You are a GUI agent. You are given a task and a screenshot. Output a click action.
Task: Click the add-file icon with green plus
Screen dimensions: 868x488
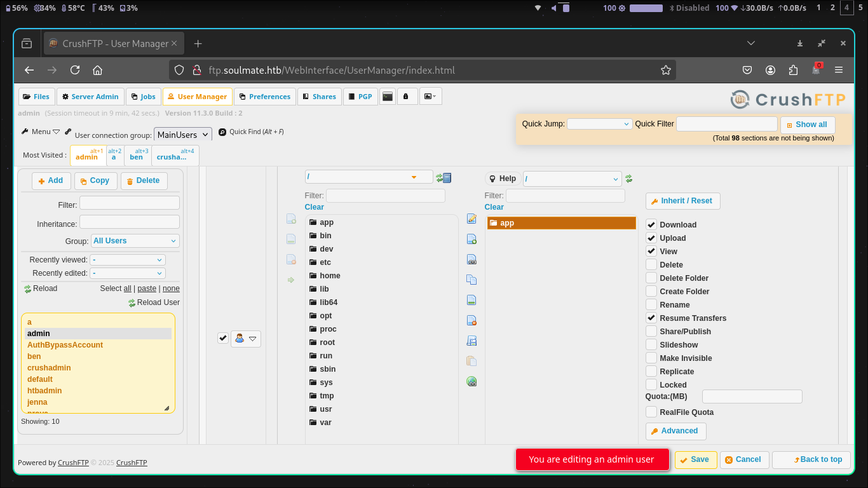[x=471, y=239]
